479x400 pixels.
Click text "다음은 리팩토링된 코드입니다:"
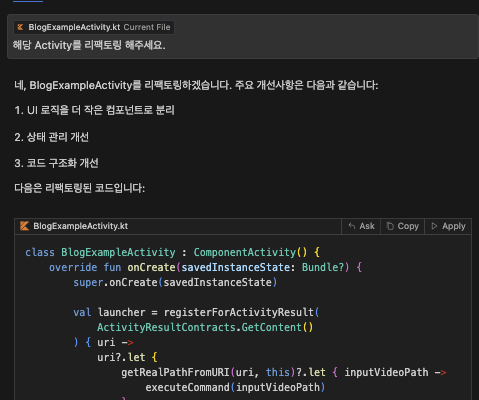tap(80, 188)
